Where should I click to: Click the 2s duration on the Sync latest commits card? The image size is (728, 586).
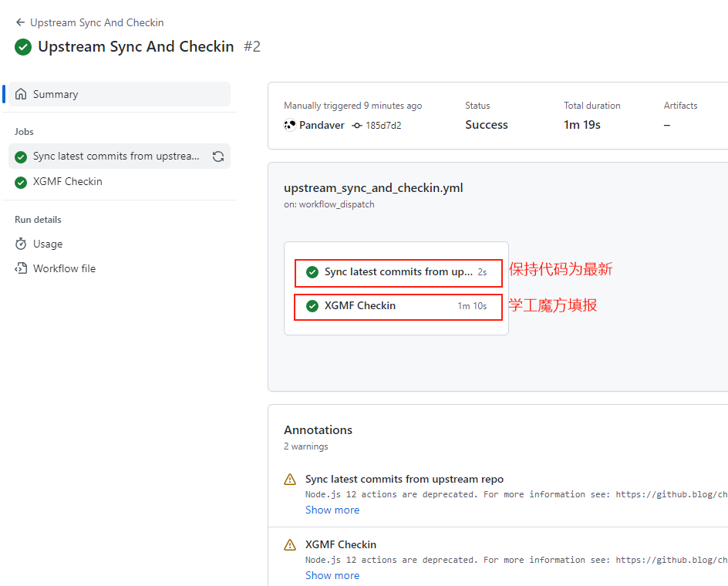(483, 272)
